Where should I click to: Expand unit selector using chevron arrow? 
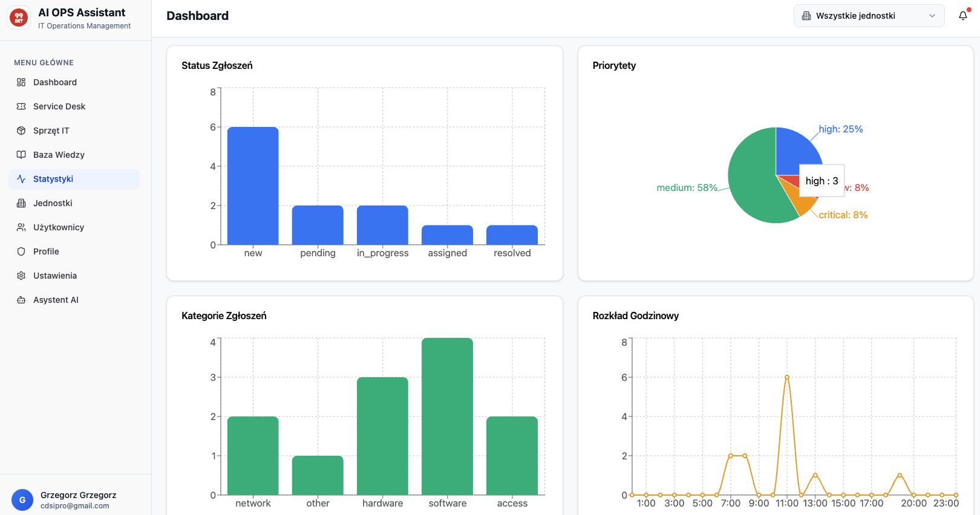coord(932,16)
